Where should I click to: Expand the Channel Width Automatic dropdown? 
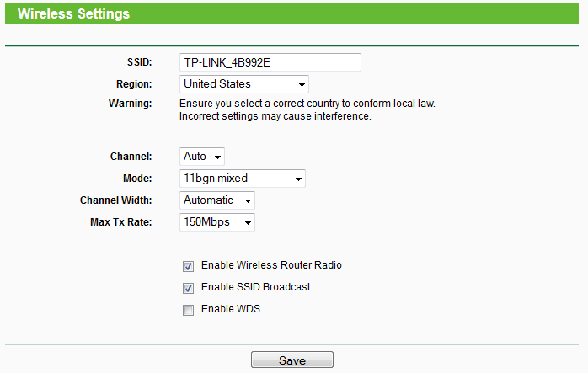click(217, 200)
